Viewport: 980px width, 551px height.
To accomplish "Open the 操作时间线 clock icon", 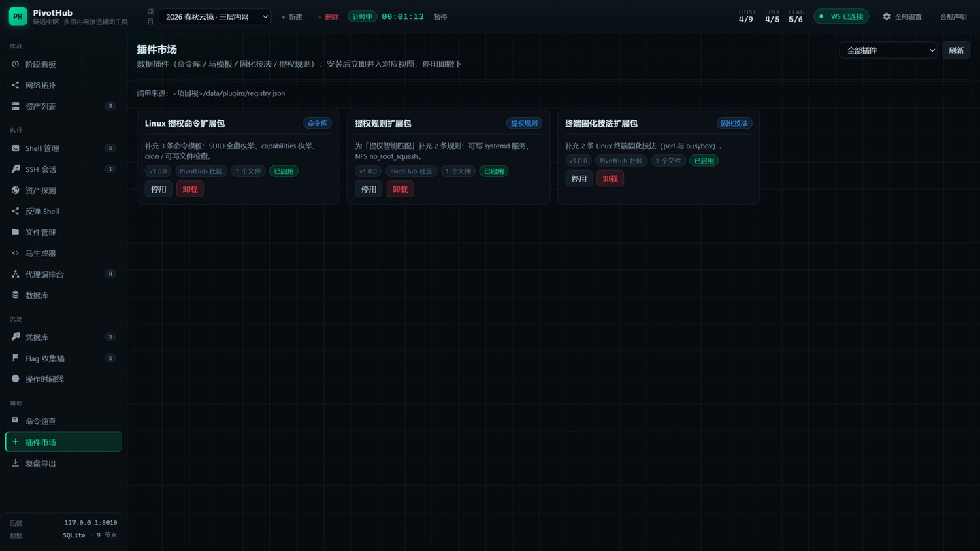I will click(x=16, y=380).
